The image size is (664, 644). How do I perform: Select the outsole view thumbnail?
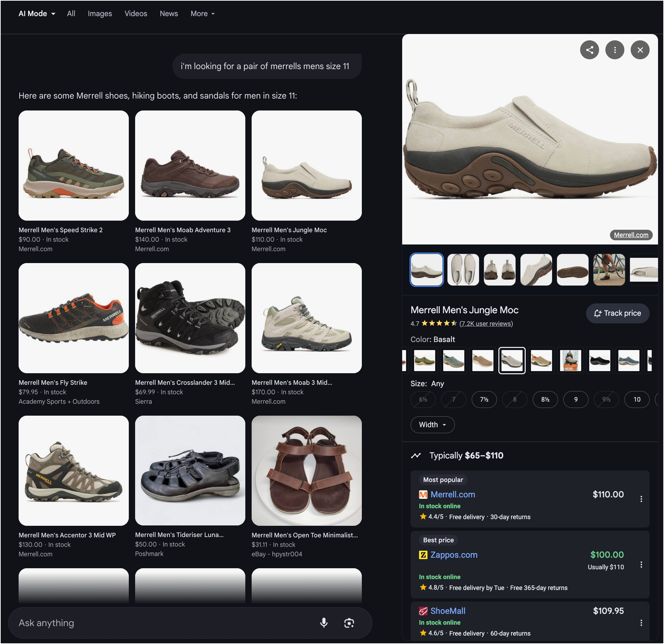[573, 270]
